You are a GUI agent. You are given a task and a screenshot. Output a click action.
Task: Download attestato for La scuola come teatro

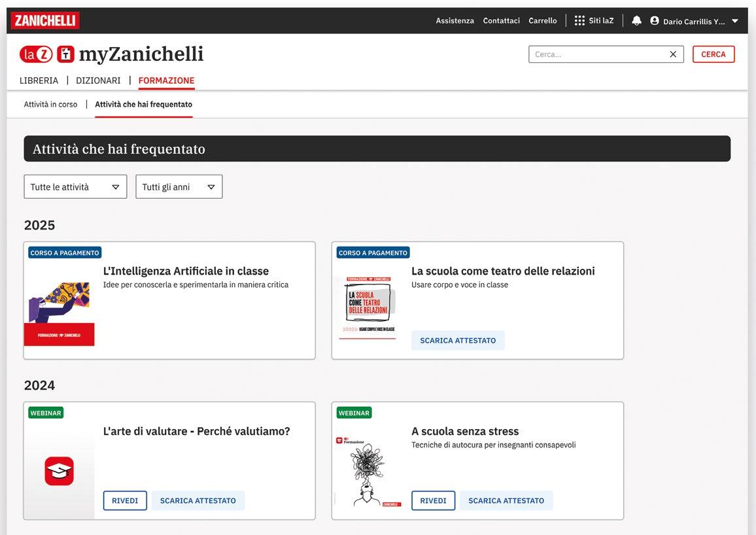(x=458, y=340)
